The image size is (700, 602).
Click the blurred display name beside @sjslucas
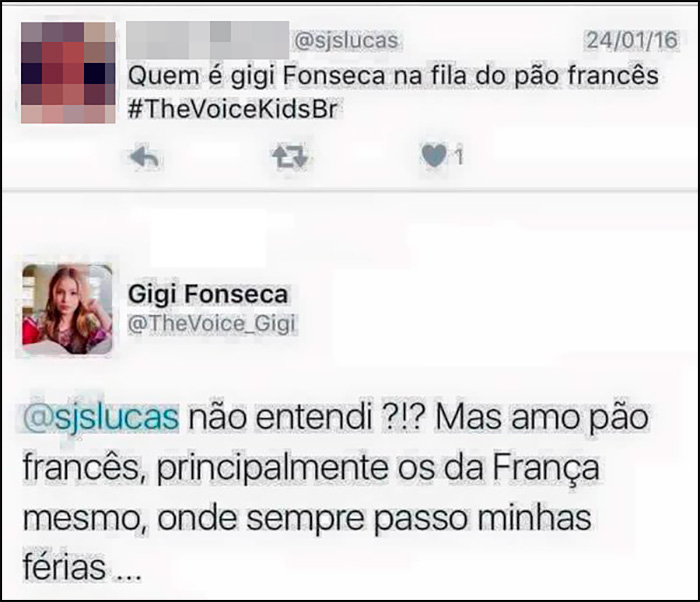(208, 40)
